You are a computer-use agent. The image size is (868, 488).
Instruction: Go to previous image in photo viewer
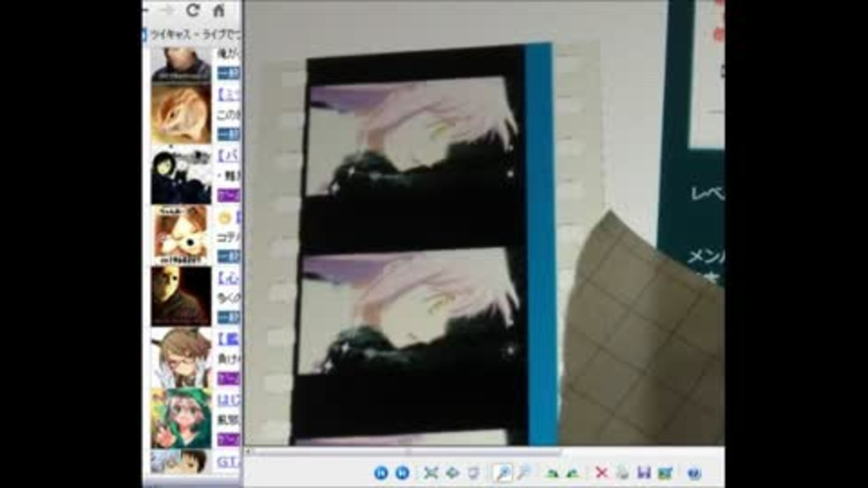coord(381,473)
